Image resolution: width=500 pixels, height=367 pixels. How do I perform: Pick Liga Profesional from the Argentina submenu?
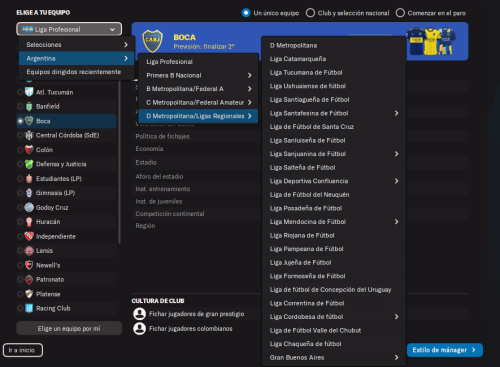(x=198, y=62)
